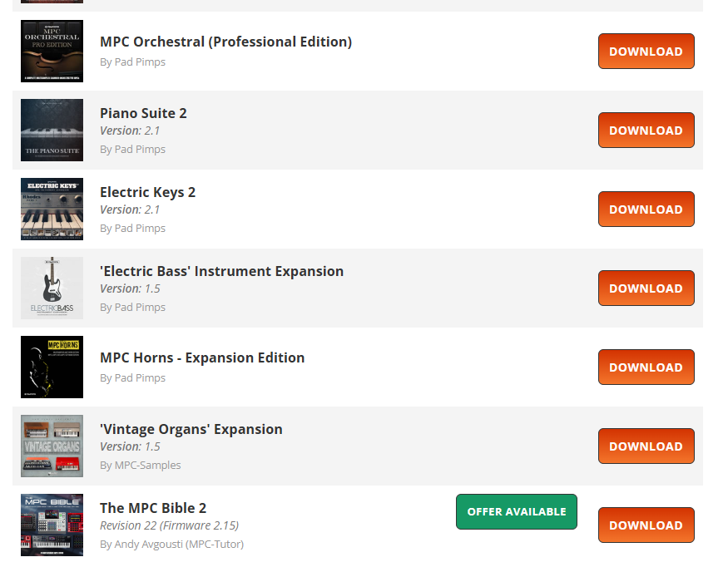This screenshot has height=567, width=728.
Task: Download The MPC Bible 2
Action: [646, 525]
